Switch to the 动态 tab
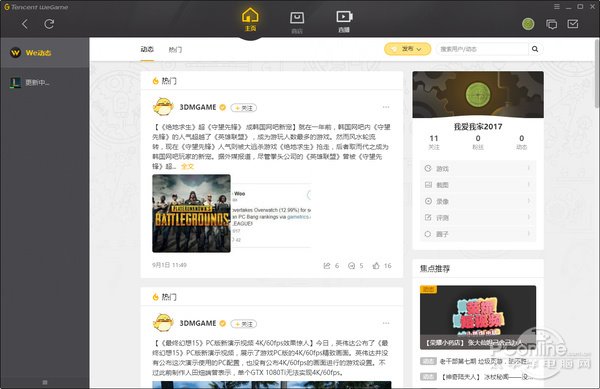 point(147,49)
